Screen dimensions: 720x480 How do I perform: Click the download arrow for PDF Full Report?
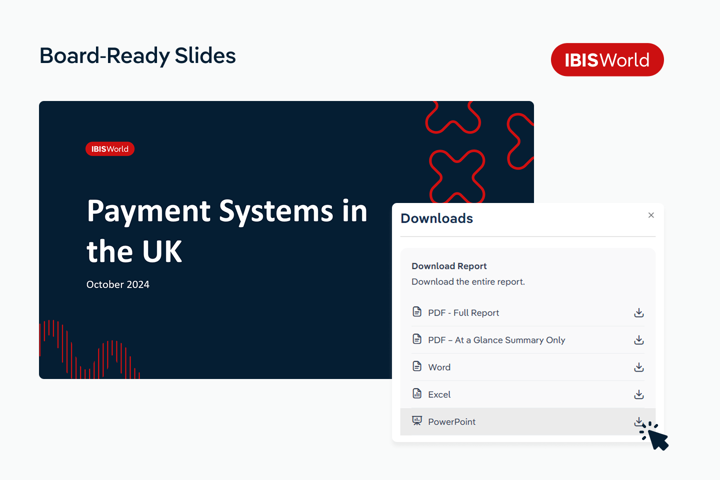click(x=638, y=313)
